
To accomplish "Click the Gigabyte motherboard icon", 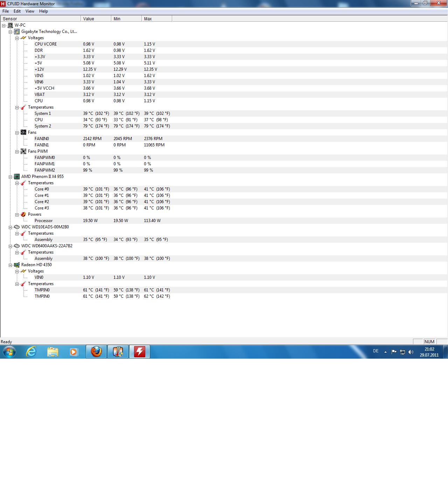I will click(17, 32).
